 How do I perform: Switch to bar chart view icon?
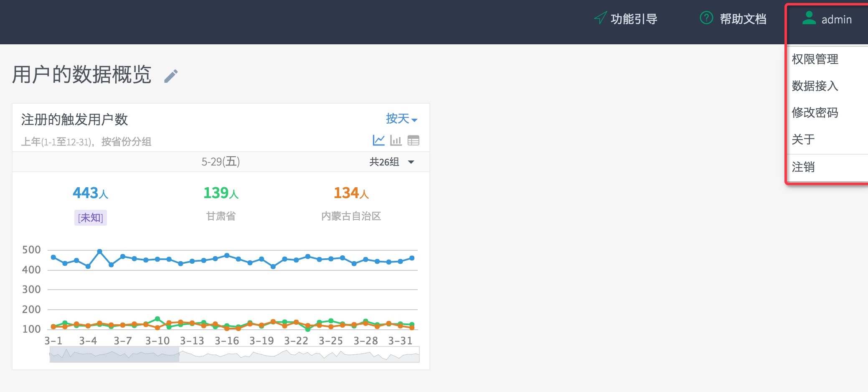tap(396, 140)
